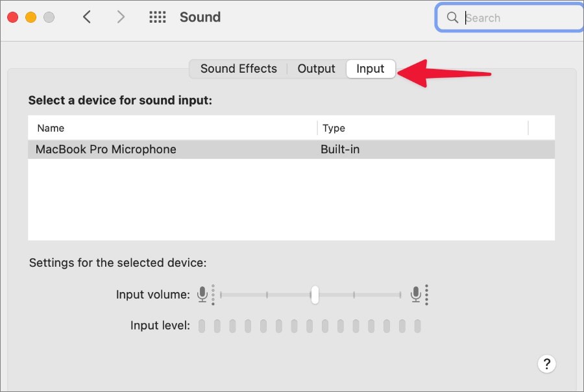Click the yellow minimize window button

[30, 18]
